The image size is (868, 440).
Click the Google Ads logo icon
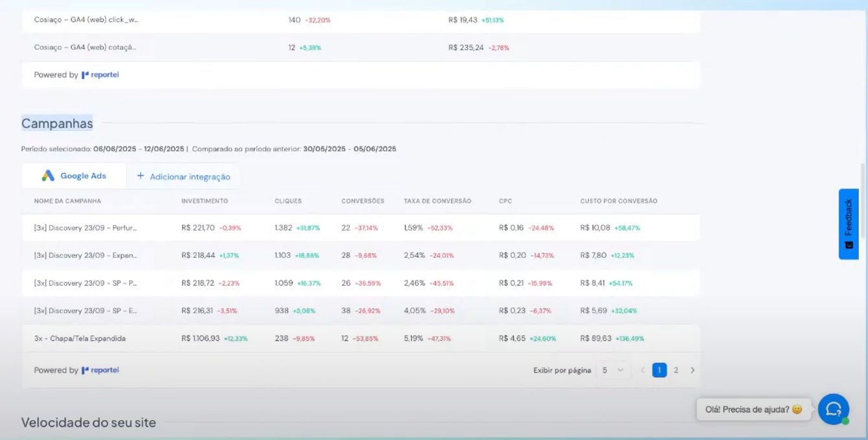tap(48, 176)
